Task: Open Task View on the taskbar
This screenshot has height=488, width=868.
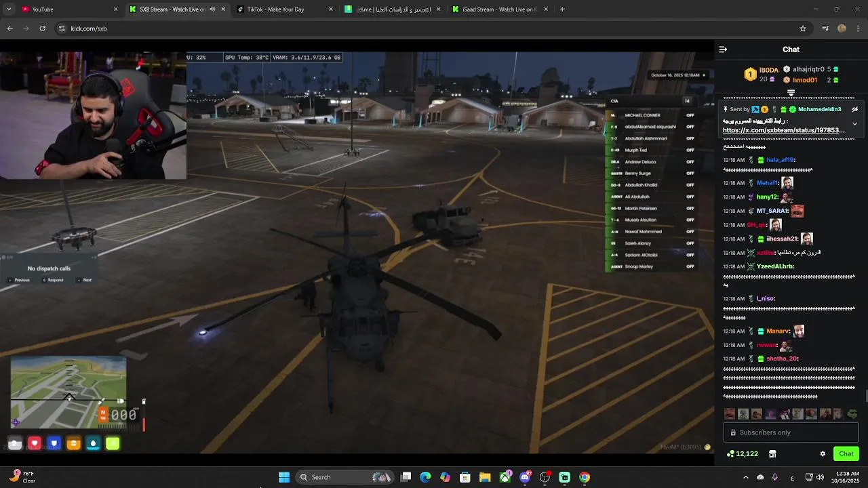Action: [406, 477]
